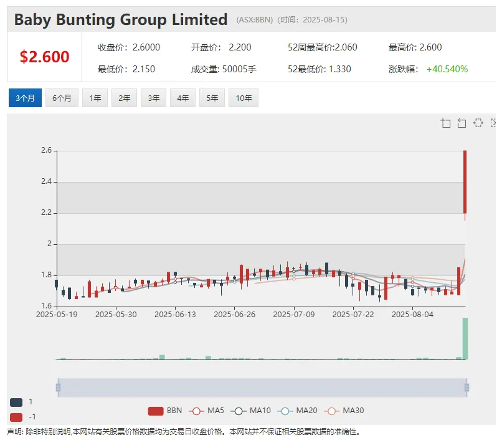Click the 2.4 y-axis label
Image resolution: width=502 pixels, height=448 pixels.
pyautogui.click(x=47, y=181)
